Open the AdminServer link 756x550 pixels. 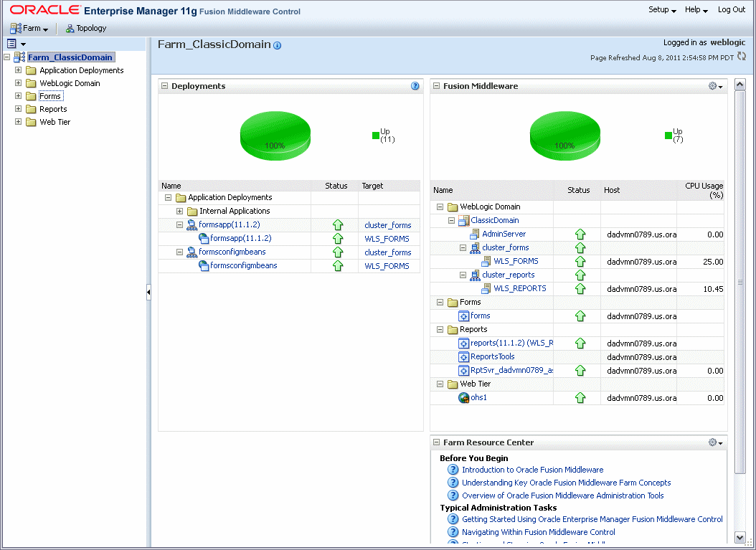tap(504, 234)
